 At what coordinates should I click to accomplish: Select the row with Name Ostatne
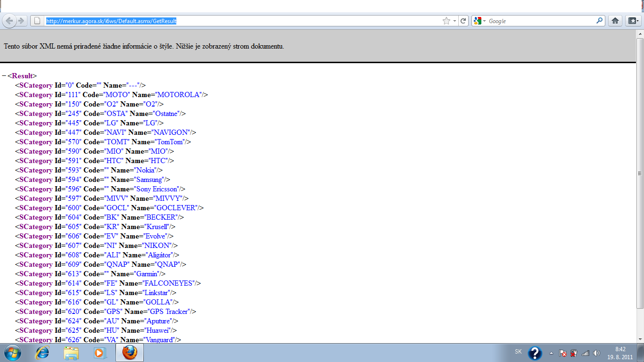click(x=100, y=114)
